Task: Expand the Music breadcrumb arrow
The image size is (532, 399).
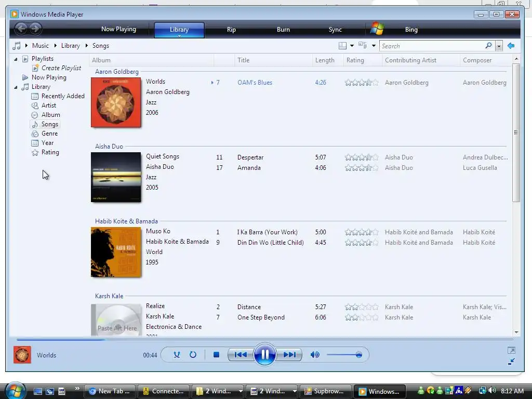Action: click(x=26, y=46)
